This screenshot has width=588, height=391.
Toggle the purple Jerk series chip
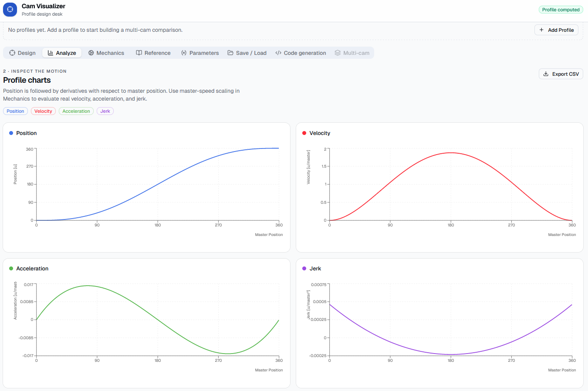pos(105,111)
